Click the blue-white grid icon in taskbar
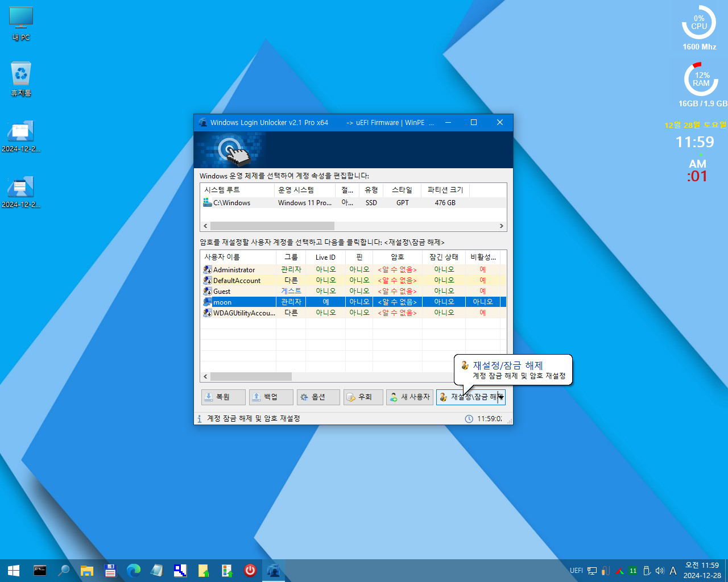 [x=180, y=571]
